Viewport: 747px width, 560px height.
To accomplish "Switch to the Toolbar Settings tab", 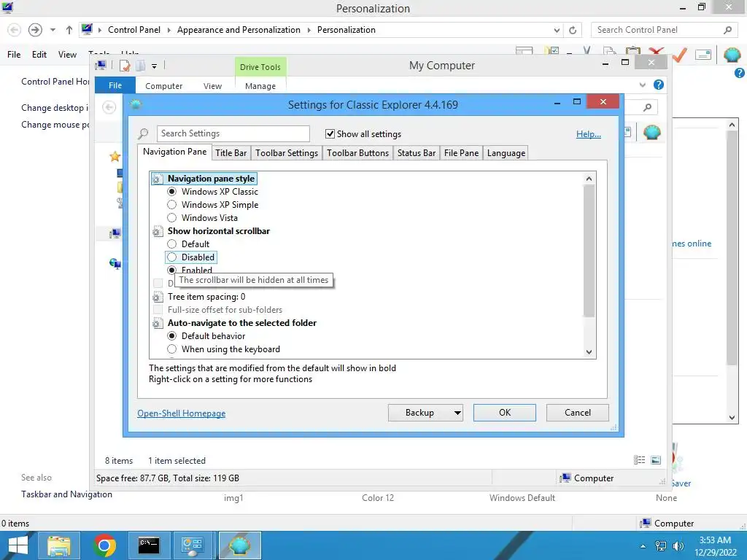I will click(x=286, y=153).
